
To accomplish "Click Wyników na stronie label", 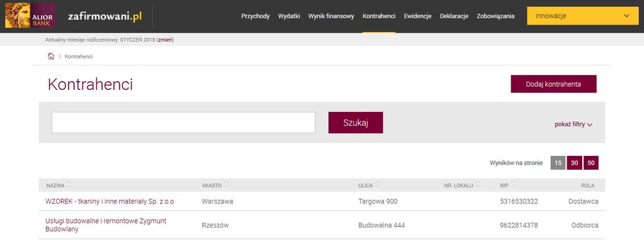I will [x=516, y=163].
